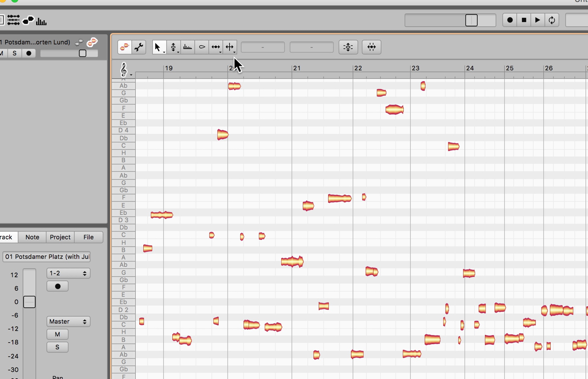The image size is (588, 379).
Task: Click the transport Record button
Action: tap(509, 20)
